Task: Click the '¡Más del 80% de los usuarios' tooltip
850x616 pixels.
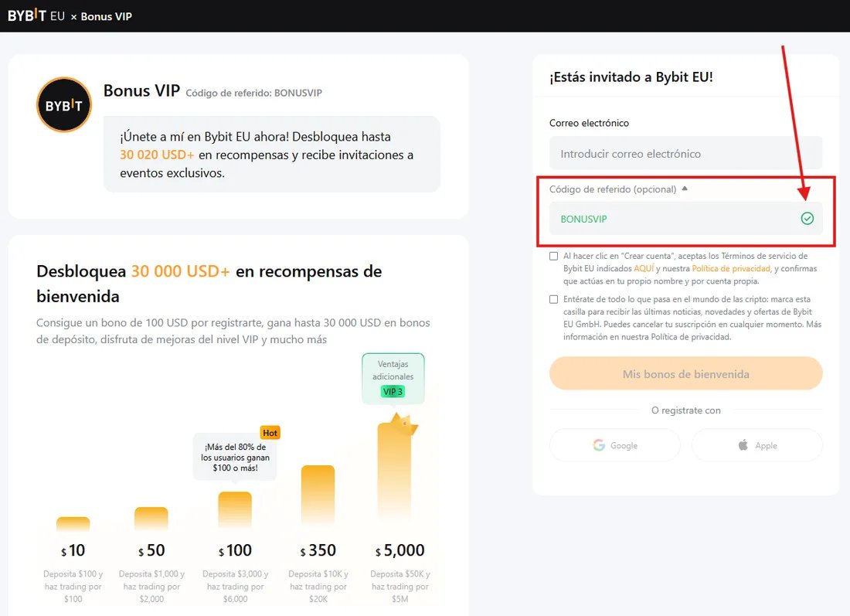Action: click(x=235, y=457)
